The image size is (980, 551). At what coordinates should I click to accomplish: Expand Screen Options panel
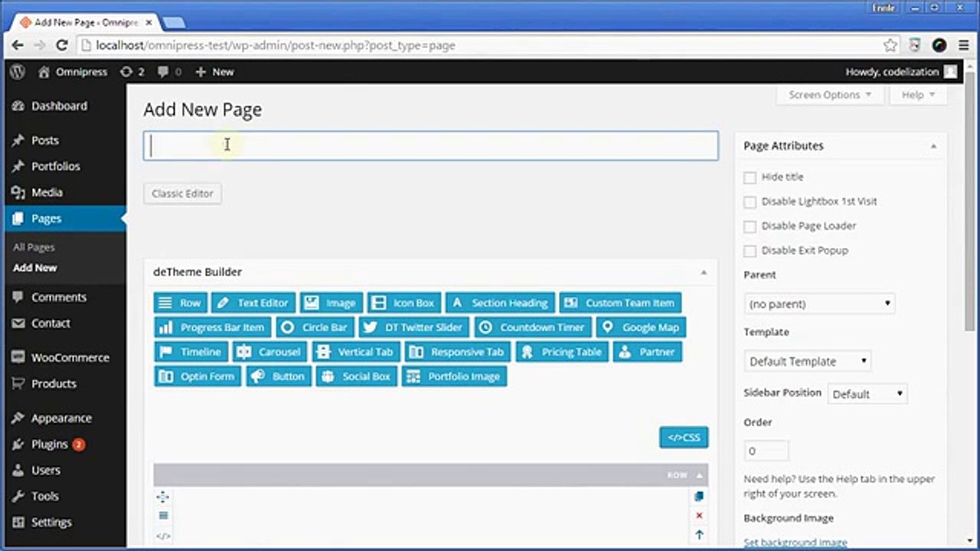[x=830, y=95]
